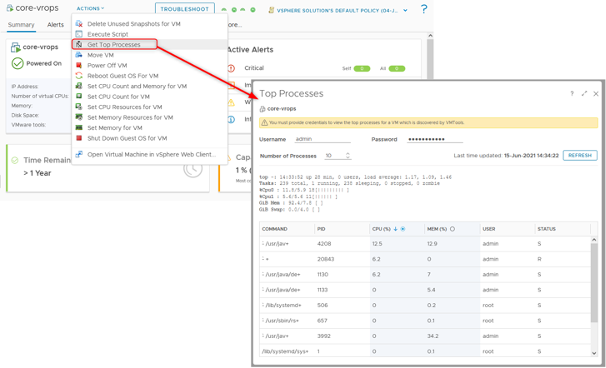The image size is (606, 368).
Task: Open the help question mark icon in header
Action: [424, 9]
